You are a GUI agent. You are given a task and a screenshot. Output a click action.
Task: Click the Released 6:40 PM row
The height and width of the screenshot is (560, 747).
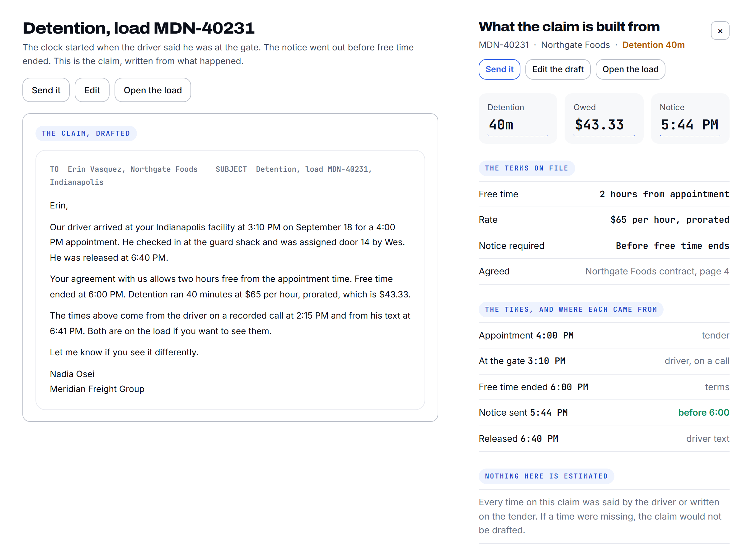click(604, 438)
